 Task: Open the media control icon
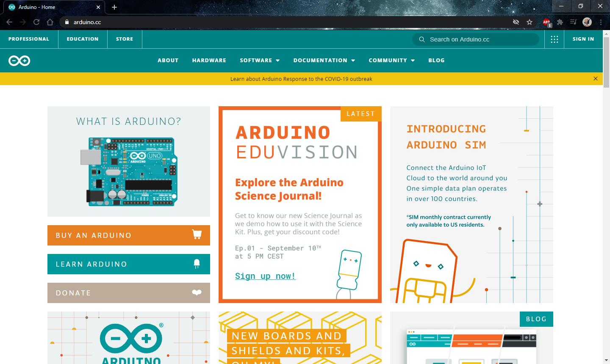click(x=573, y=22)
